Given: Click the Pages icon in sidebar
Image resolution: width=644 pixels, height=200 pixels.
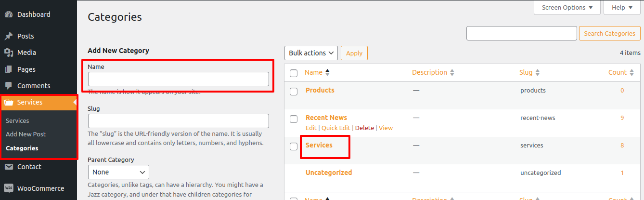Looking at the screenshot, I should 9,69.
